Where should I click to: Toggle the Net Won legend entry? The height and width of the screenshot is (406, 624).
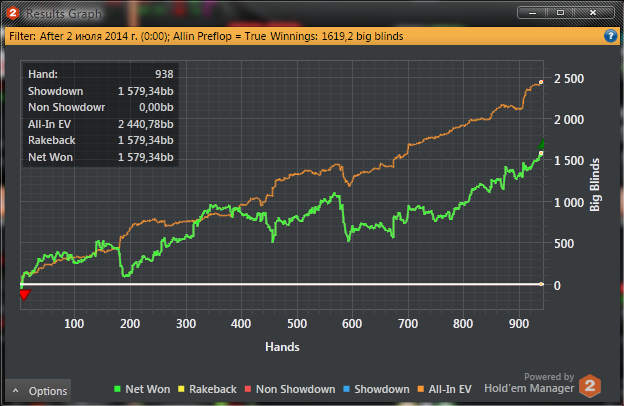coord(142,389)
